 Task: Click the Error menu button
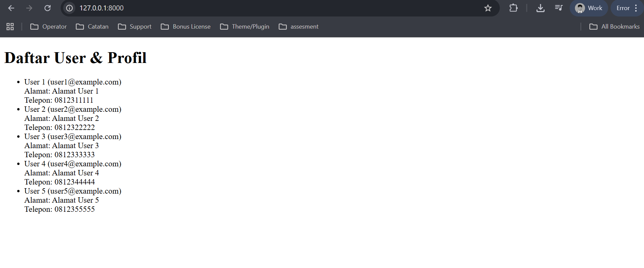click(627, 8)
